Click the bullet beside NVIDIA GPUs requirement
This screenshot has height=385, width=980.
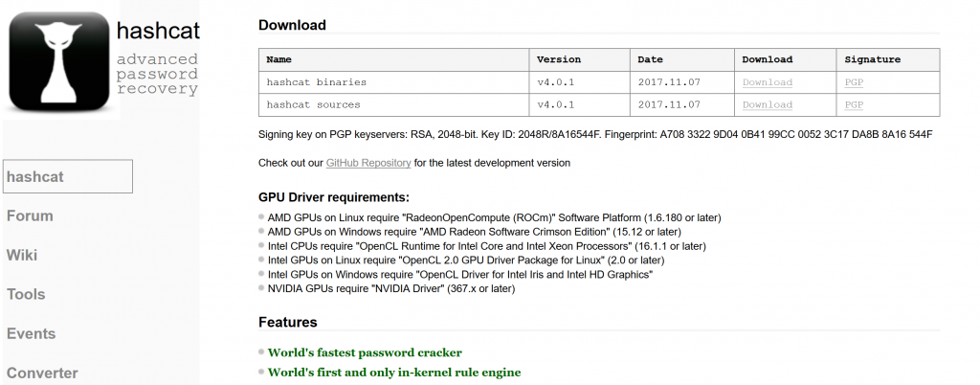click(x=262, y=288)
